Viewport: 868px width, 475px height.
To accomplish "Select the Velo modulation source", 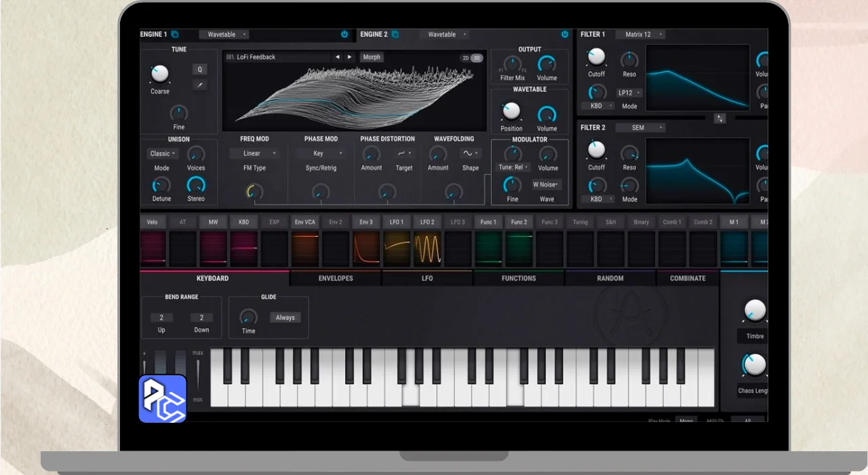I will (152, 222).
